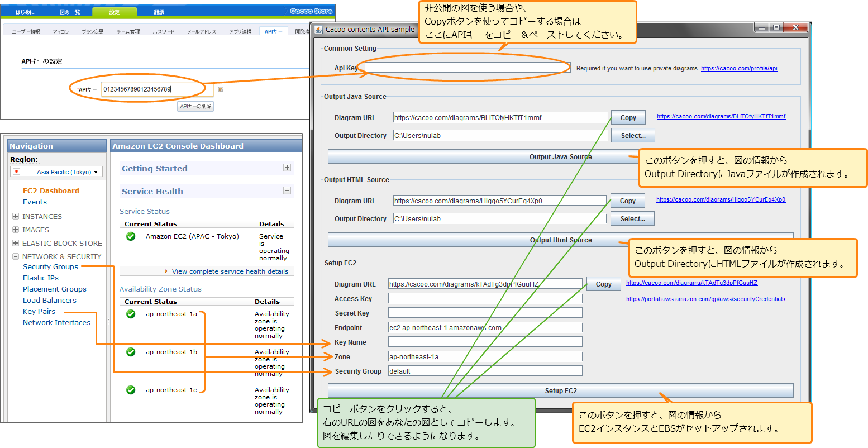Viewport: 868px width, 448px height.
Task: Open Events in Navigation
Action: coord(35,202)
